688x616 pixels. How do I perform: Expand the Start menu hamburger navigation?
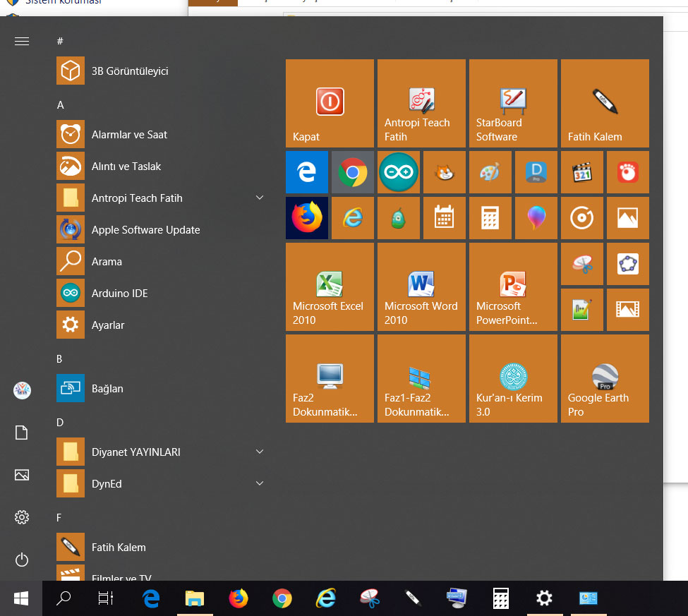pos(22,41)
